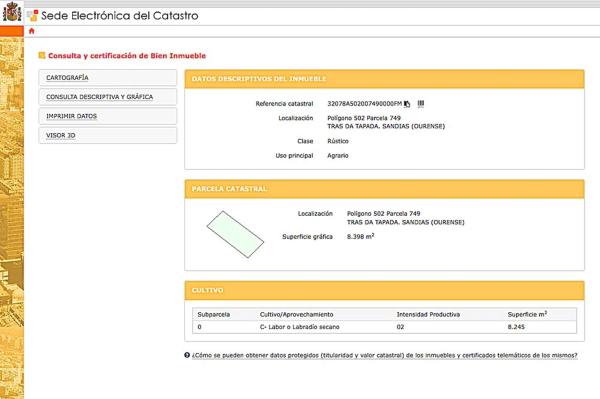The height and width of the screenshot is (399, 600).
Task: Click the orange square icon beside Consulta heading
Action: pos(42,55)
